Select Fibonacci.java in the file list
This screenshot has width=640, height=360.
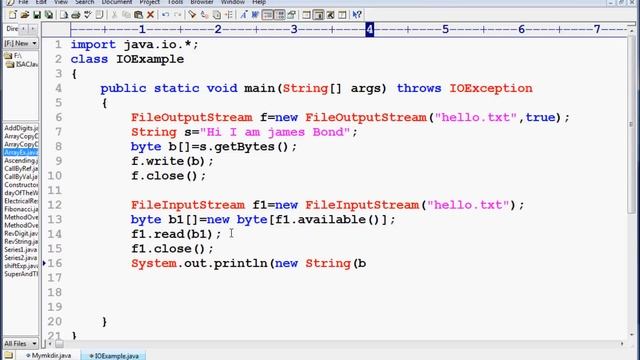tap(21, 209)
